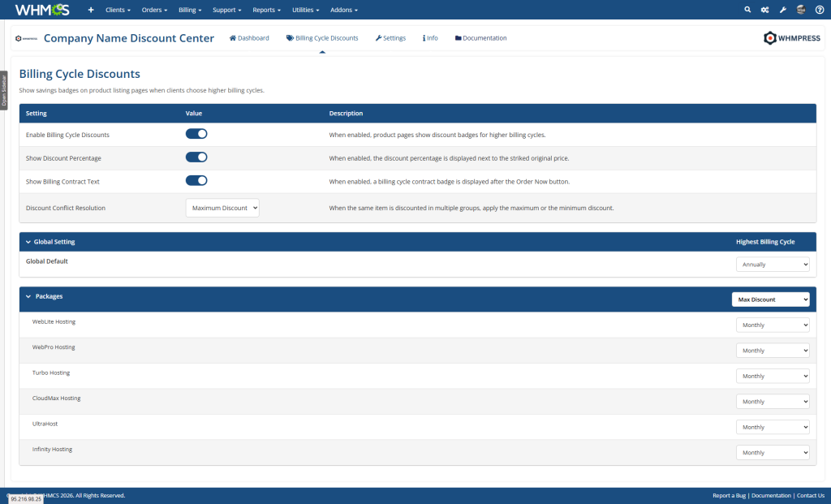The width and height of the screenshot is (831, 504).
Task: Open the Settings tab
Action: [x=390, y=38]
